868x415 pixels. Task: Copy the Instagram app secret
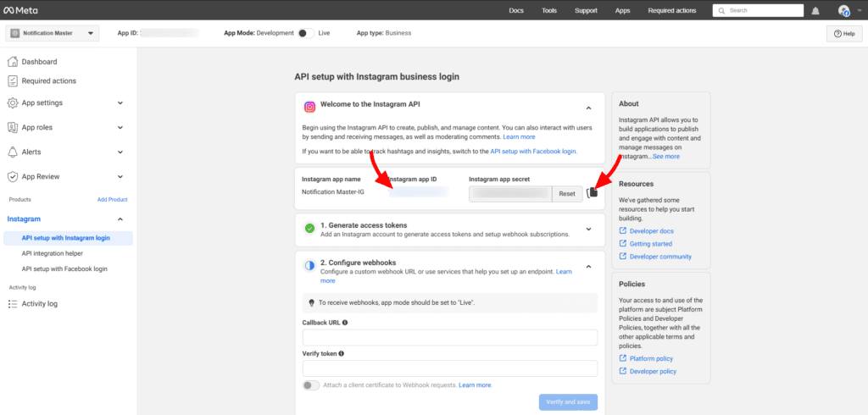point(592,193)
